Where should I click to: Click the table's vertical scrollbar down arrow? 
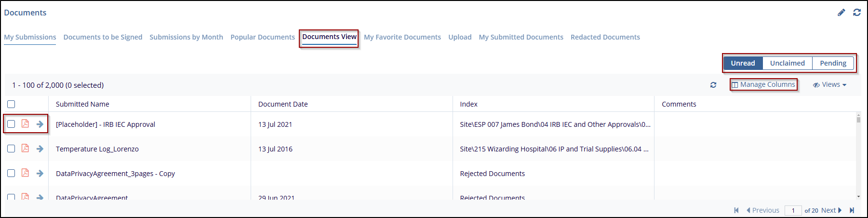click(858, 196)
